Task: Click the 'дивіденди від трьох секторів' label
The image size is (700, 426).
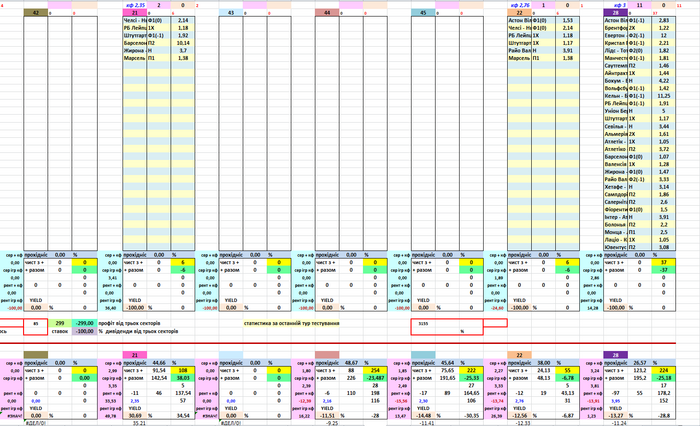Action: click(142, 331)
